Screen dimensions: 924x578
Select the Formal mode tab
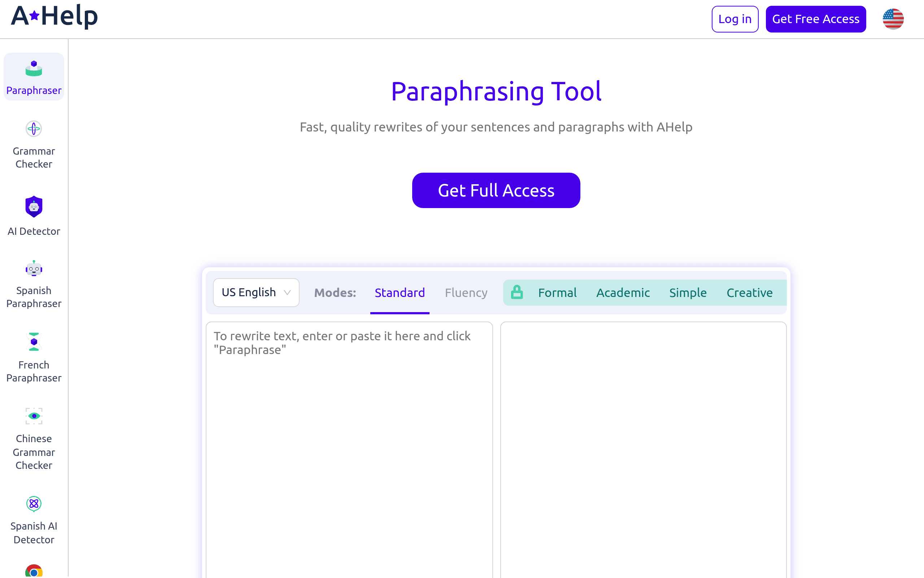coord(557,293)
